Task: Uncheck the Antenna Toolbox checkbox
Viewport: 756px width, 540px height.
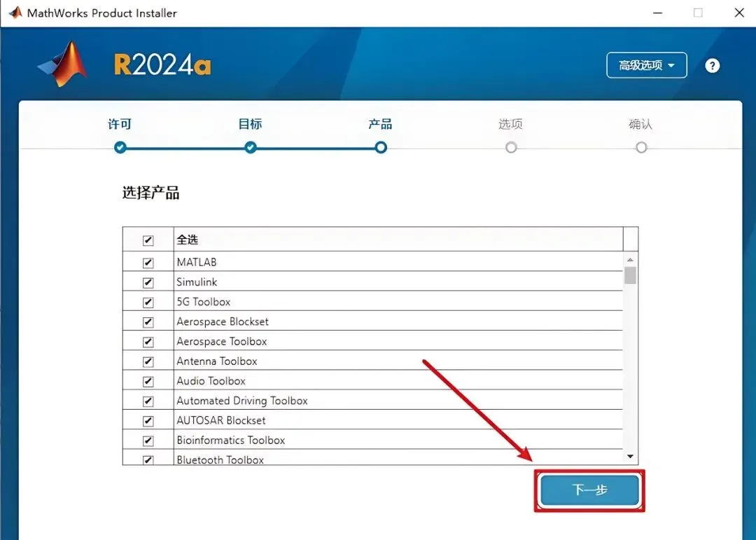Action: pos(148,361)
